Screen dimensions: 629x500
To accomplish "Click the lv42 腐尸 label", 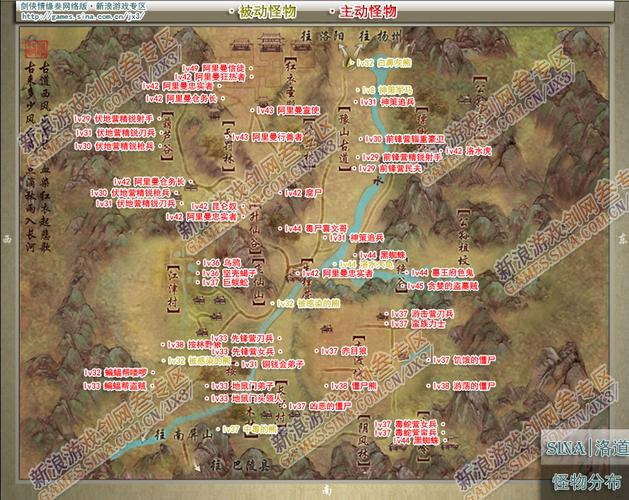I will pyautogui.click(x=303, y=193).
